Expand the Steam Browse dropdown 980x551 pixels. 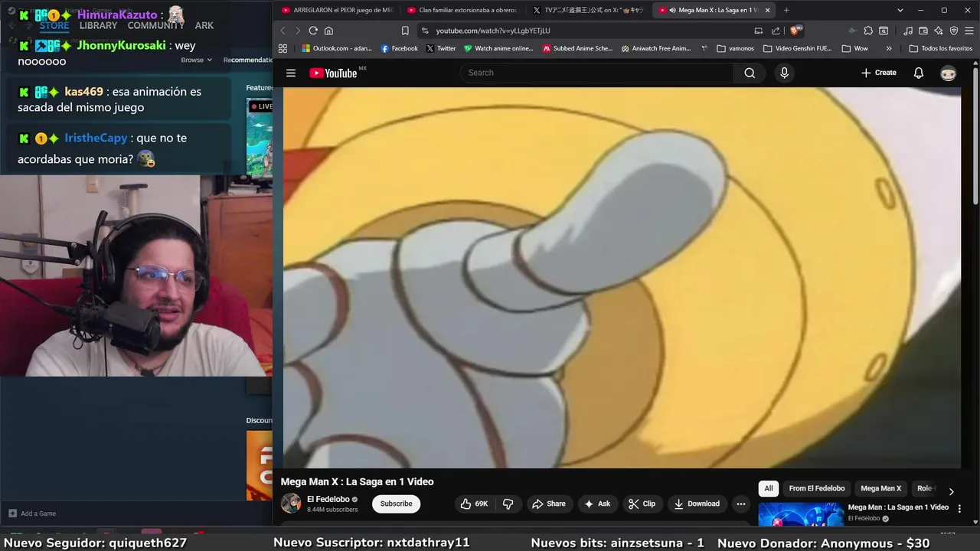196,60
